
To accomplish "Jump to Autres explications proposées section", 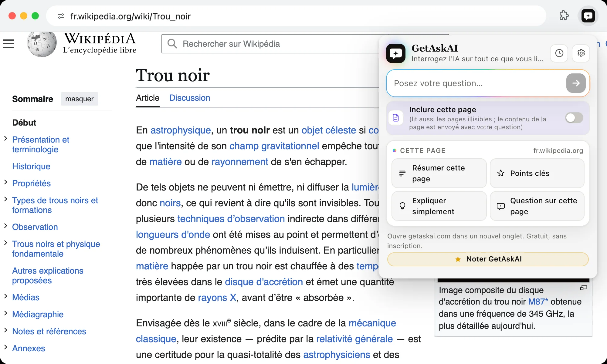I will pos(48,275).
